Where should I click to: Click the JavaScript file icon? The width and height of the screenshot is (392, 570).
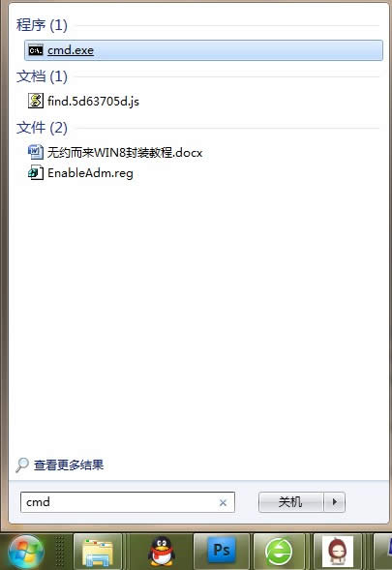[36, 101]
